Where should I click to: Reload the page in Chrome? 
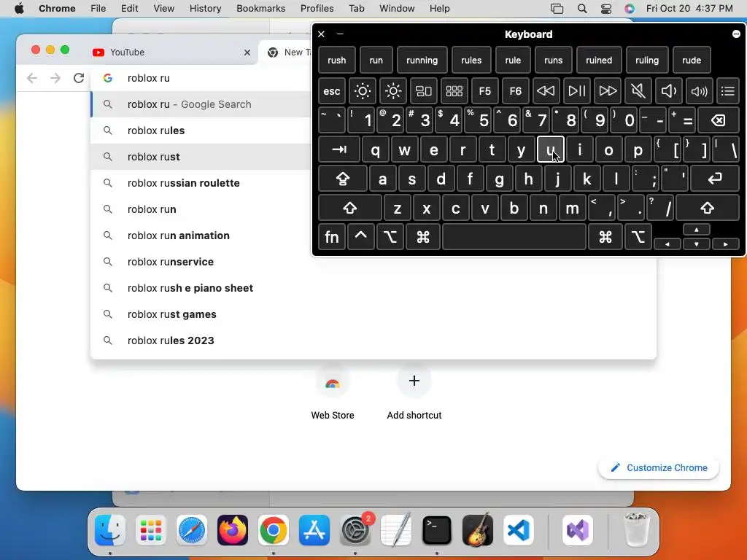pyautogui.click(x=79, y=78)
